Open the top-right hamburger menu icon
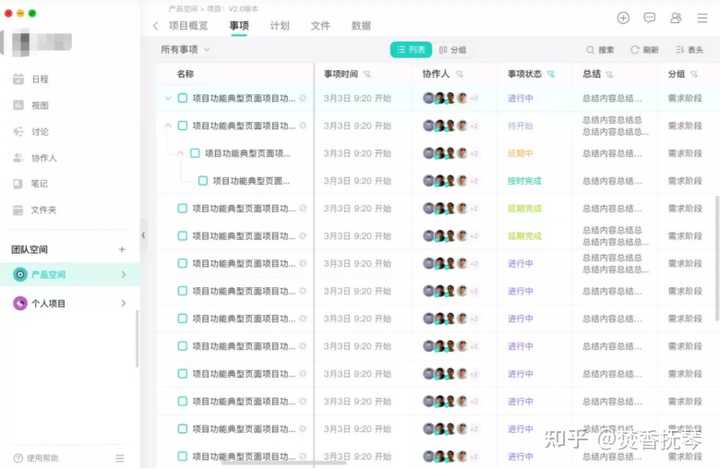720x469 pixels. tap(702, 18)
